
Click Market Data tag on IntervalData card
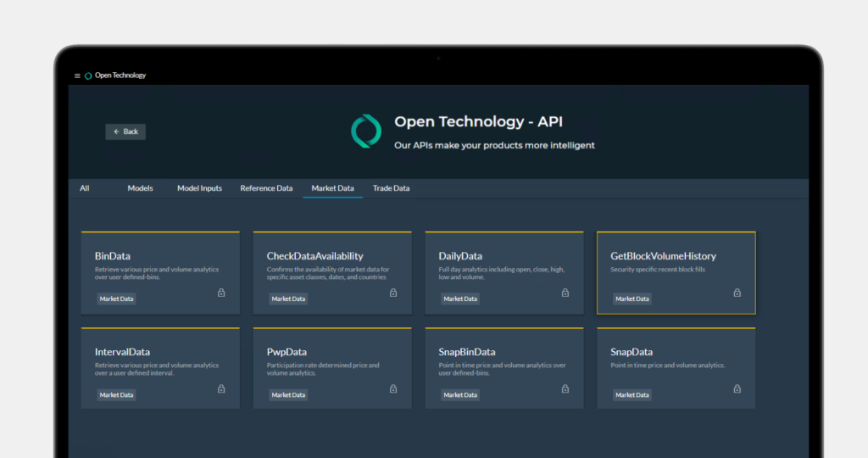pos(116,395)
